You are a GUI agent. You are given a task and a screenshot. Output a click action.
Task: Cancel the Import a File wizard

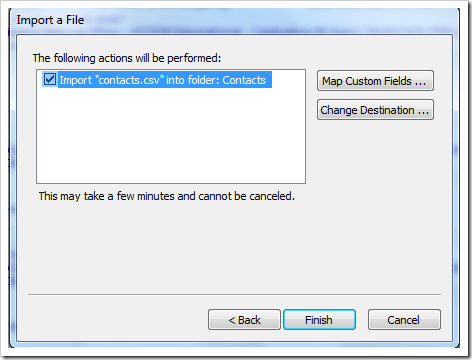click(x=404, y=320)
